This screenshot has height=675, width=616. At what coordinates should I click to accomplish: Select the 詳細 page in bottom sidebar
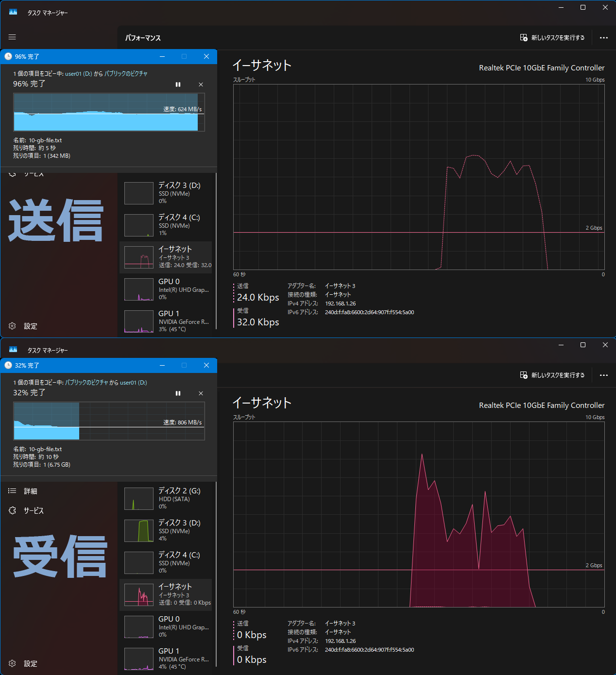pyautogui.click(x=23, y=491)
